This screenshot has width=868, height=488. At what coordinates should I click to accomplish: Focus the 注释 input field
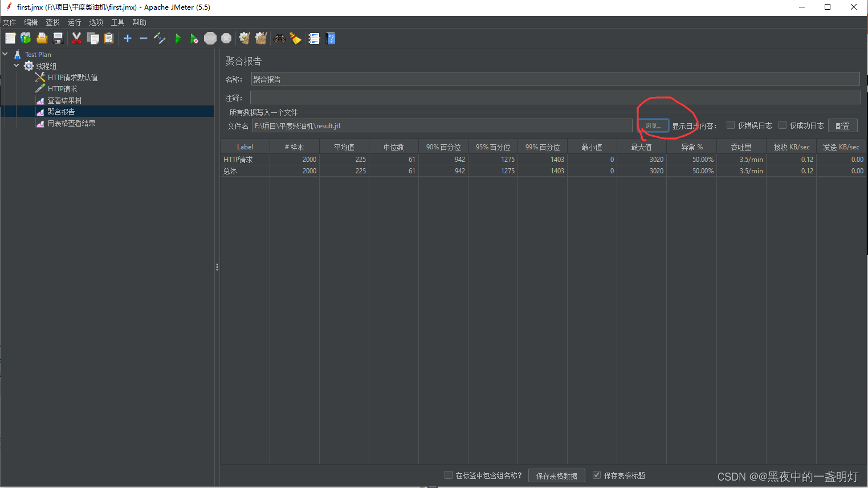(x=555, y=97)
